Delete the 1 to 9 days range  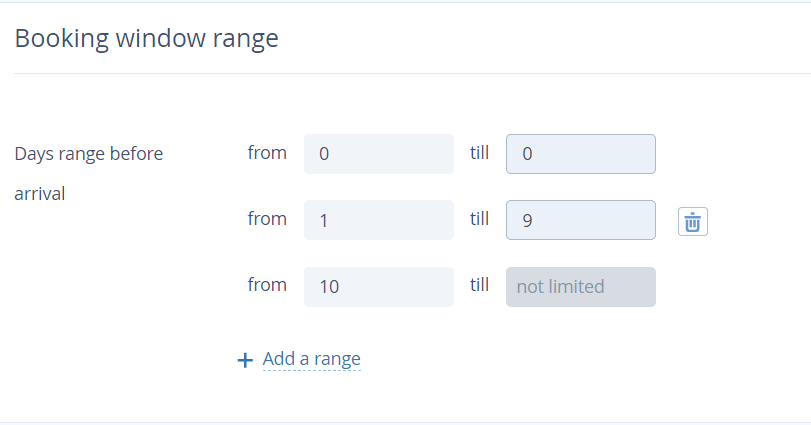[693, 221]
